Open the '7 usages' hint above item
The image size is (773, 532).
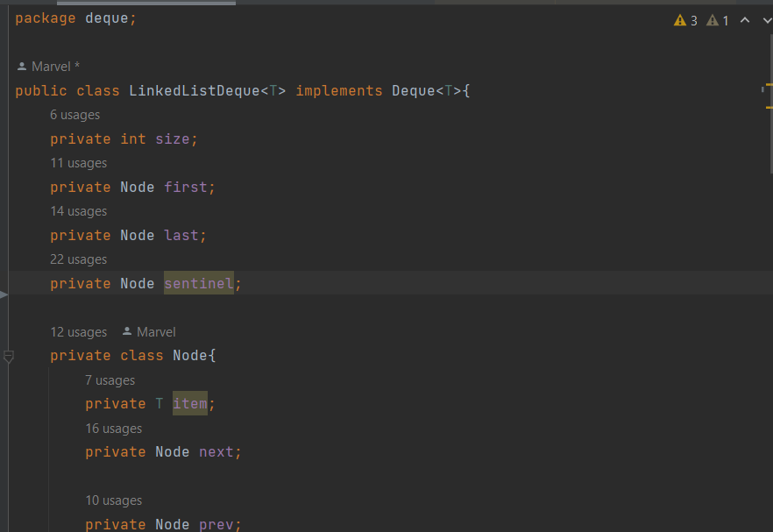coord(110,380)
